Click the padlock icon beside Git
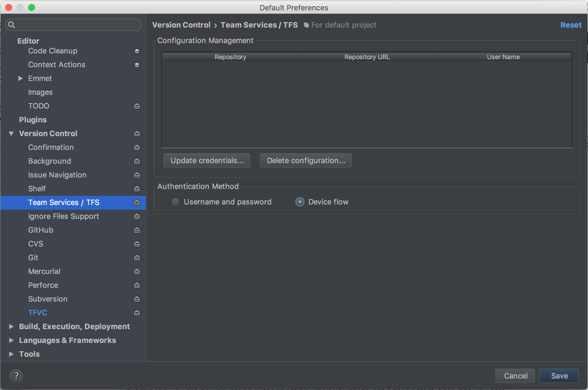The height and width of the screenshot is (390, 588). click(137, 258)
